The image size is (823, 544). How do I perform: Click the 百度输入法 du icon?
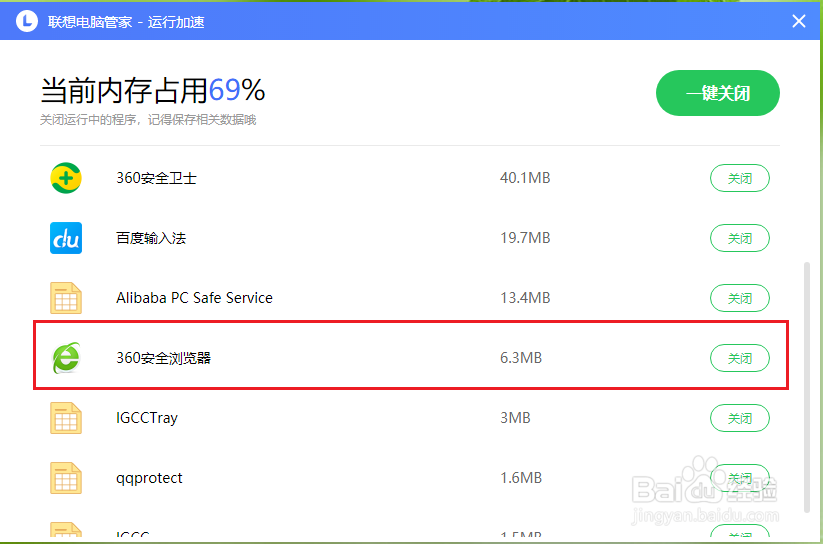coord(66,238)
